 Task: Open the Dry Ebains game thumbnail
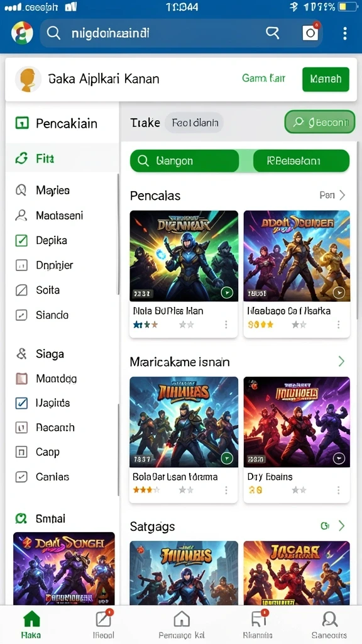click(297, 422)
